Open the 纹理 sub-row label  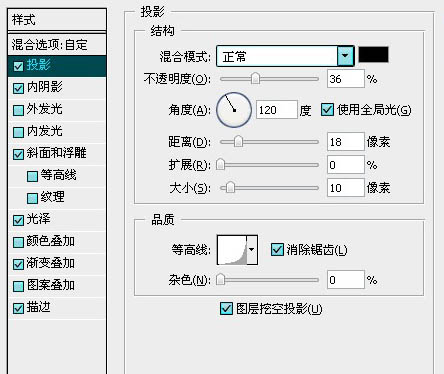point(53,197)
